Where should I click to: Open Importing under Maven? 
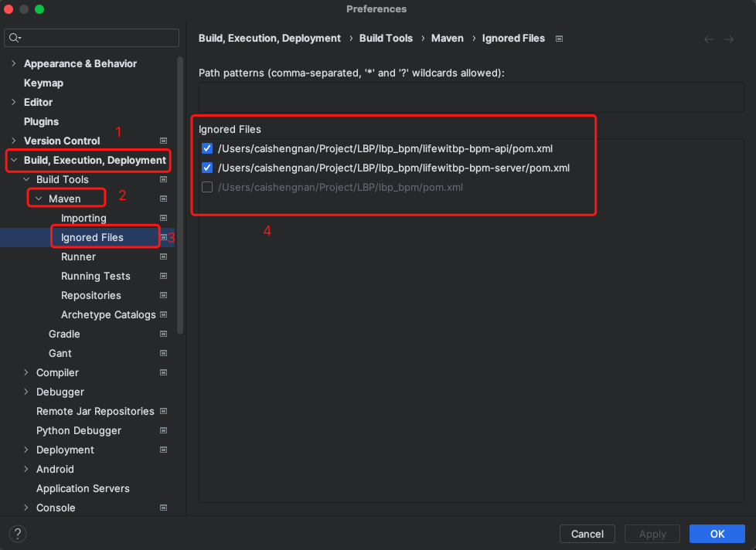tap(83, 218)
